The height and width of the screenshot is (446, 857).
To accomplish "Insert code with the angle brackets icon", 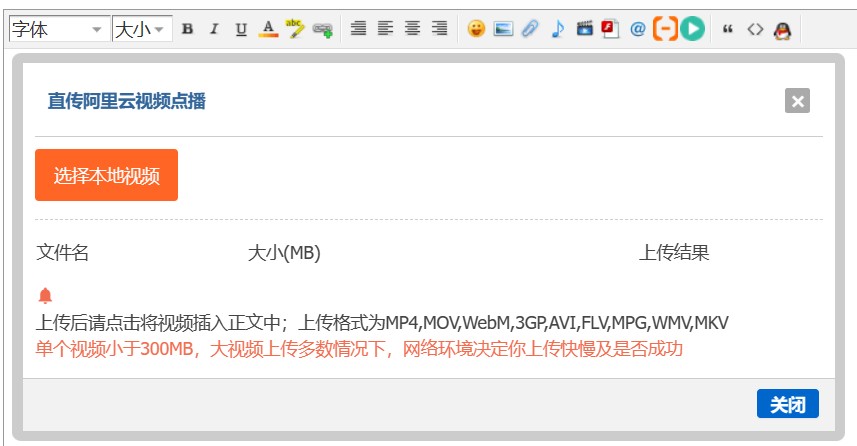I will click(x=755, y=29).
